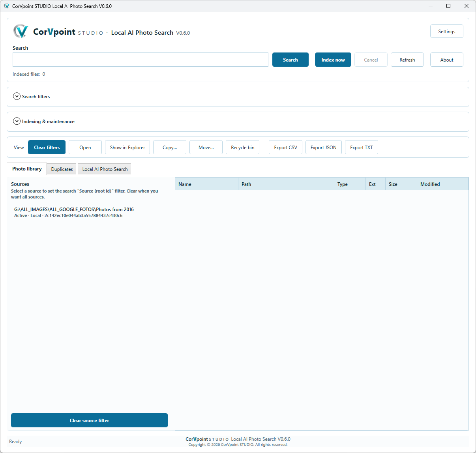
Task: Click the copyright 2026 CorVpoint STUDIO footer
Action: click(x=238, y=445)
